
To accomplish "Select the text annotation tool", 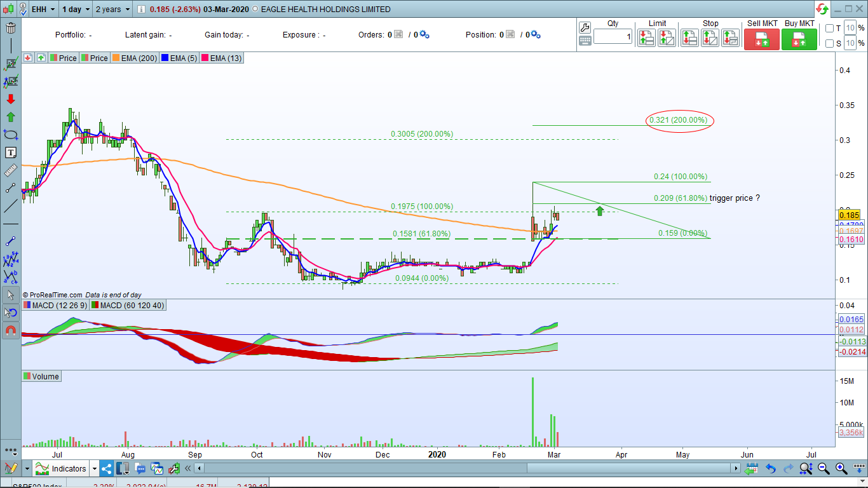I will coord(10,152).
